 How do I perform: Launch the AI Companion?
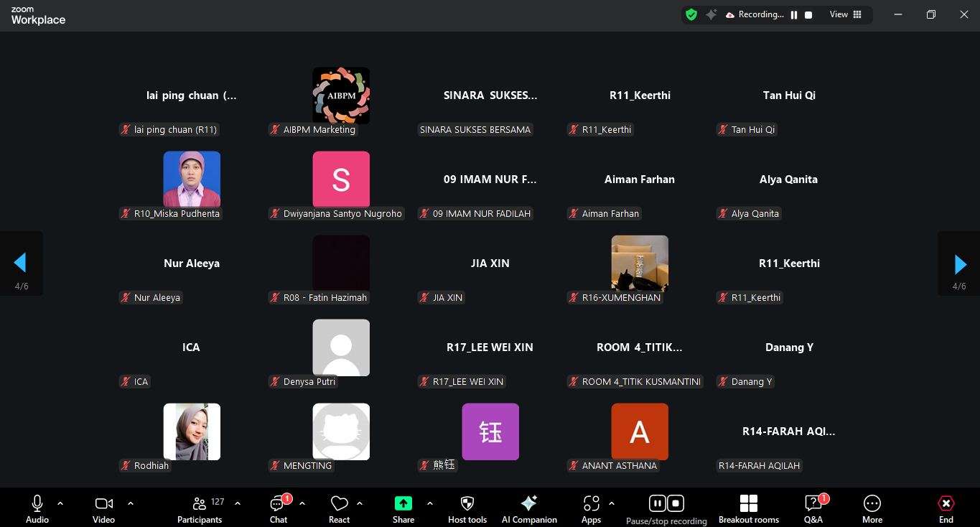pos(529,503)
